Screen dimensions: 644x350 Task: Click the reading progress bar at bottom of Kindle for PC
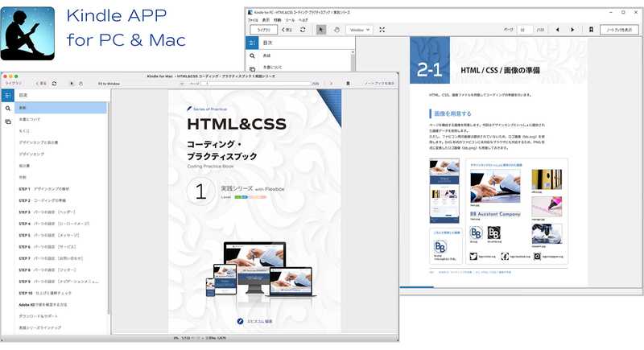[522, 286]
